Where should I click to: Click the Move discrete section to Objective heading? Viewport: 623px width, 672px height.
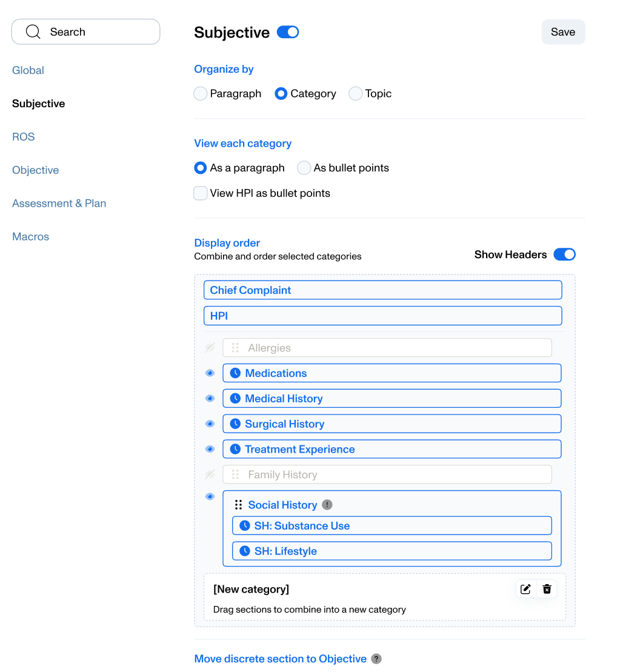[281, 659]
